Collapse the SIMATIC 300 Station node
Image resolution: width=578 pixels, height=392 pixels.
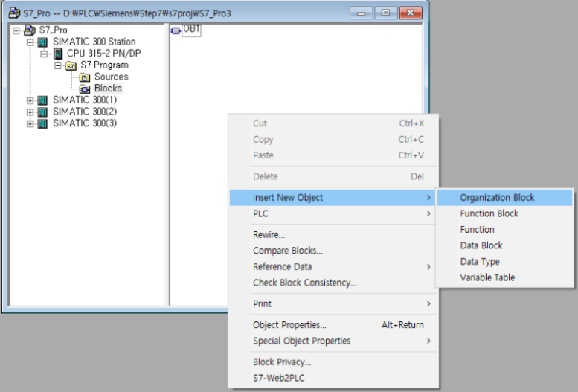[30, 42]
